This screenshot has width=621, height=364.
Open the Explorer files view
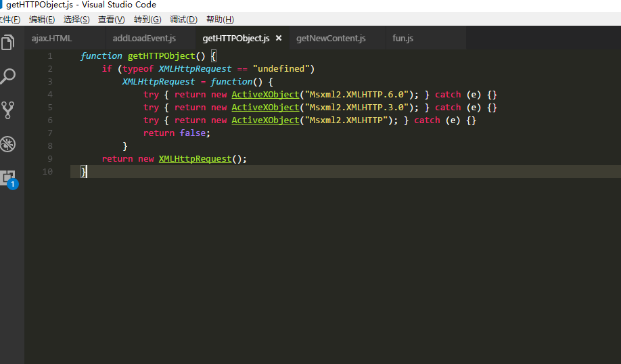(8, 43)
